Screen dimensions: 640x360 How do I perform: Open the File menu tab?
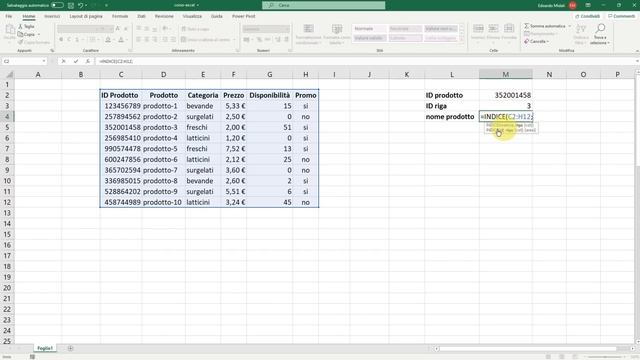point(9,16)
